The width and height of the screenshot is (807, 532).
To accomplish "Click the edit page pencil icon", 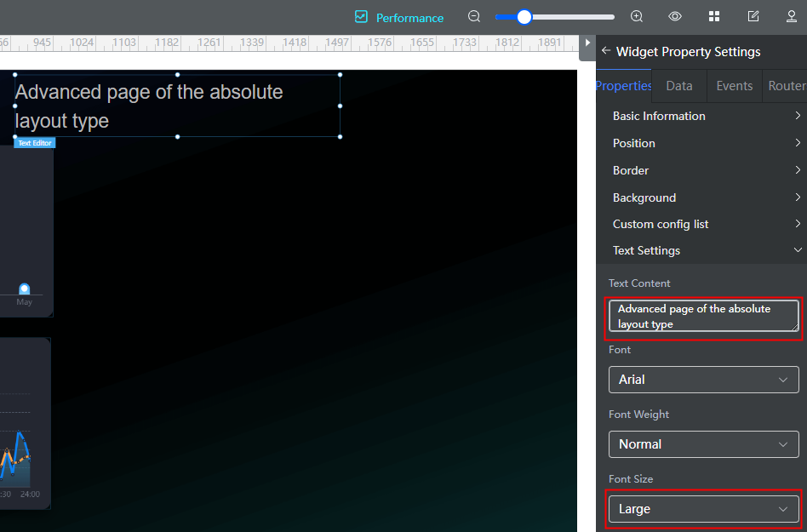I will pyautogui.click(x=753, y=16).
